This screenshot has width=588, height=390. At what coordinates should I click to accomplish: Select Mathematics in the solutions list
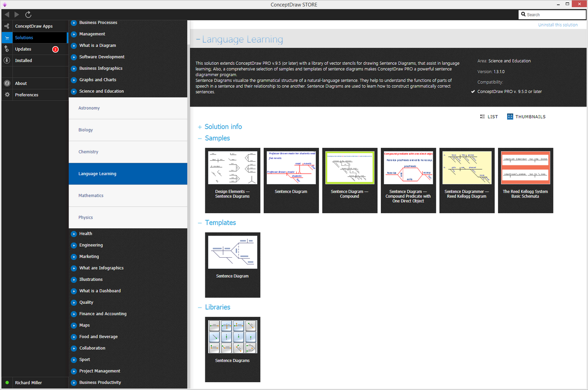(128, 196)
